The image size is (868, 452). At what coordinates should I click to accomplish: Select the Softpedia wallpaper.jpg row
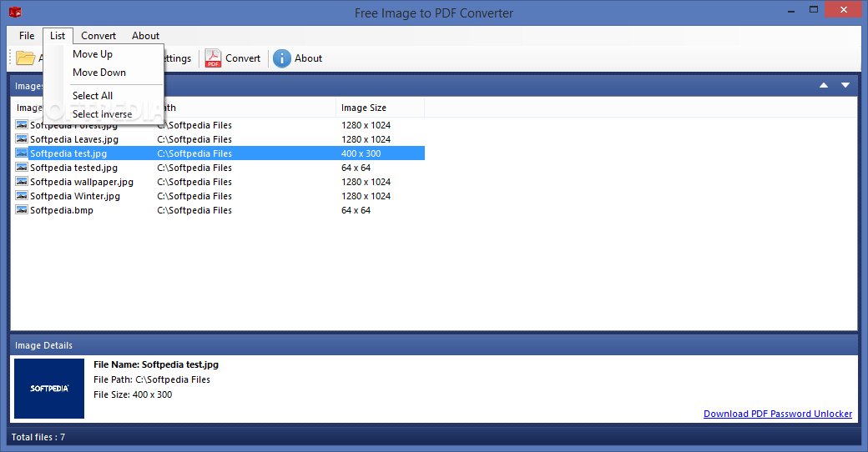point(220,182)
